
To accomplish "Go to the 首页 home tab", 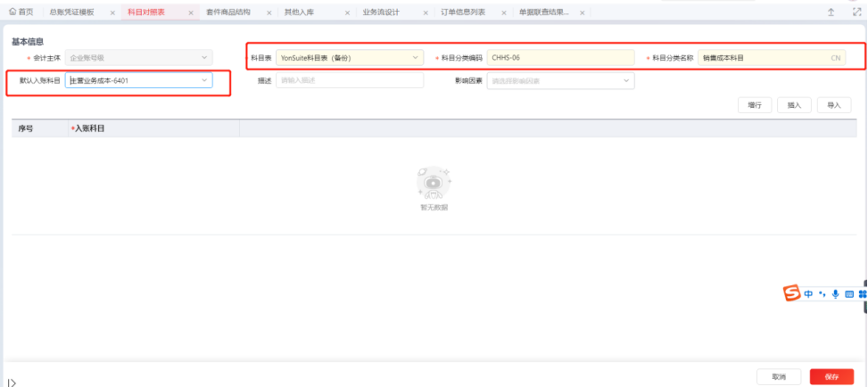I will [21, 12].
